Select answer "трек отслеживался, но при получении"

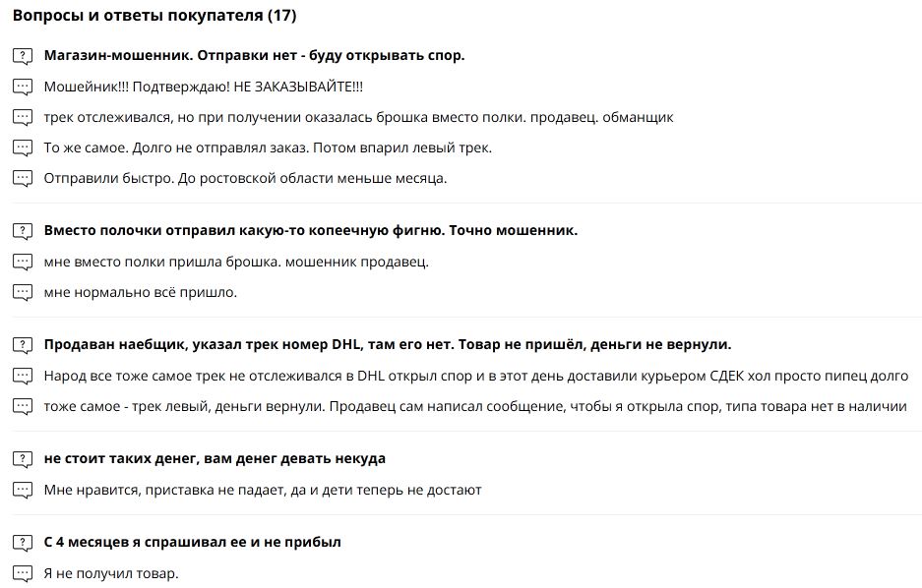(x=358, y=117)
